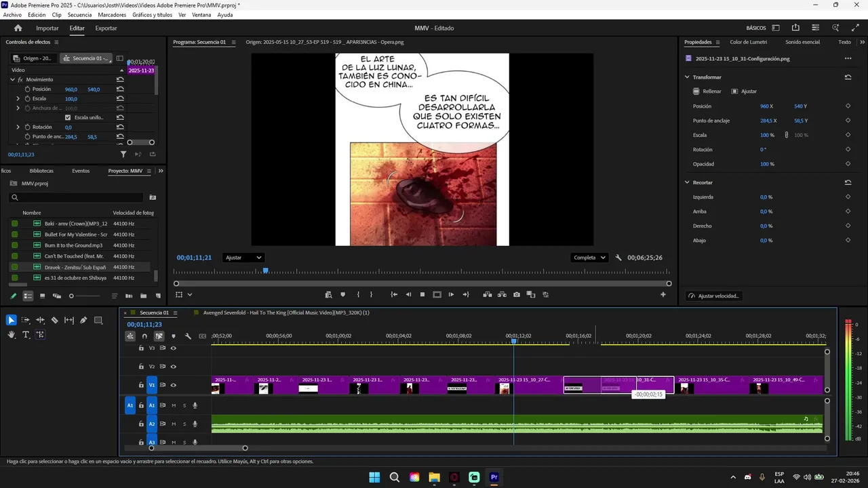Select the Track Select Forward tool
Viewport: 868px width, 488px height.
(x=26, y=320)
